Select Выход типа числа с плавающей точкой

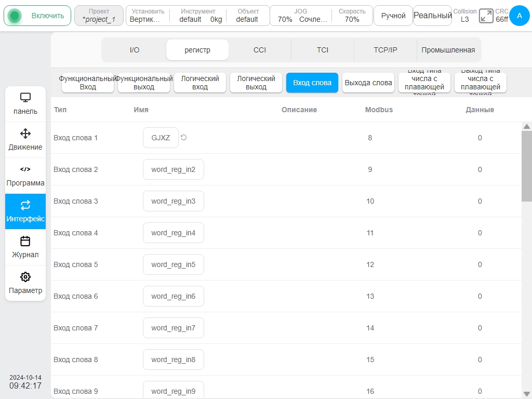click(x=481, y=83)
